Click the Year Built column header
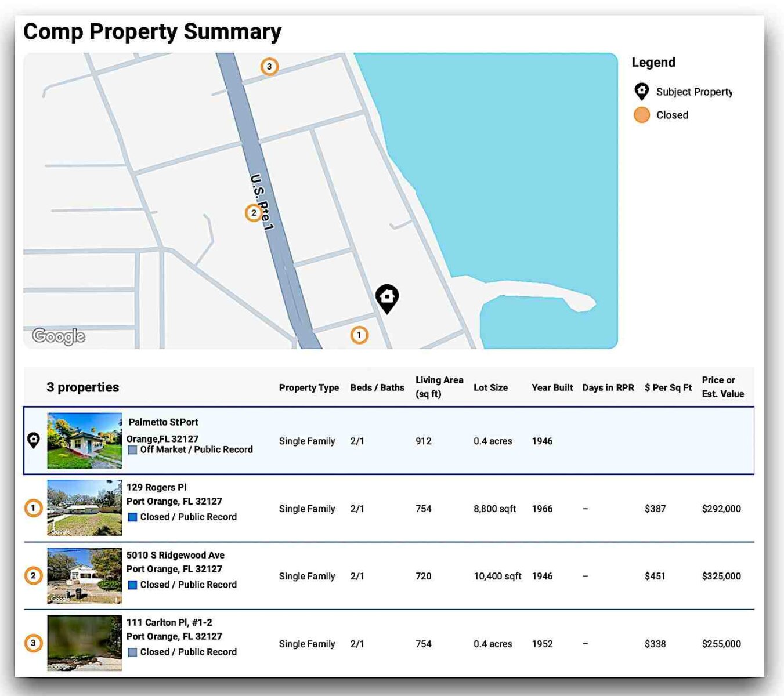This screenshot has width=784, height=696. [552, 387]
